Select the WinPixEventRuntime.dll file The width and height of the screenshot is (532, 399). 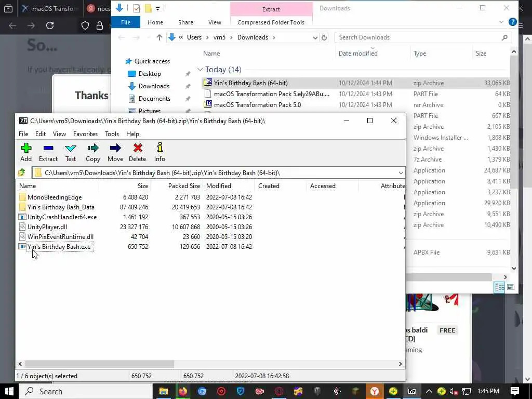pyautogui.click(x=60, y=236)
